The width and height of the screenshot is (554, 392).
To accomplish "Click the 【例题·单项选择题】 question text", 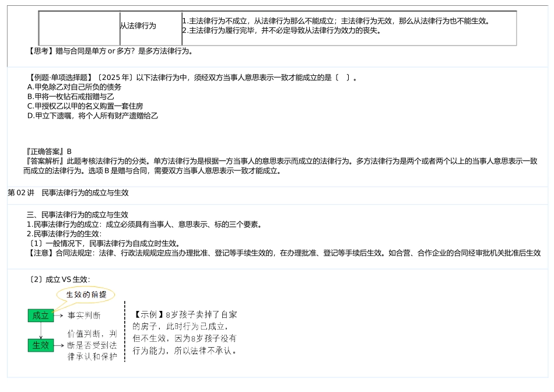I will point(192,78).
